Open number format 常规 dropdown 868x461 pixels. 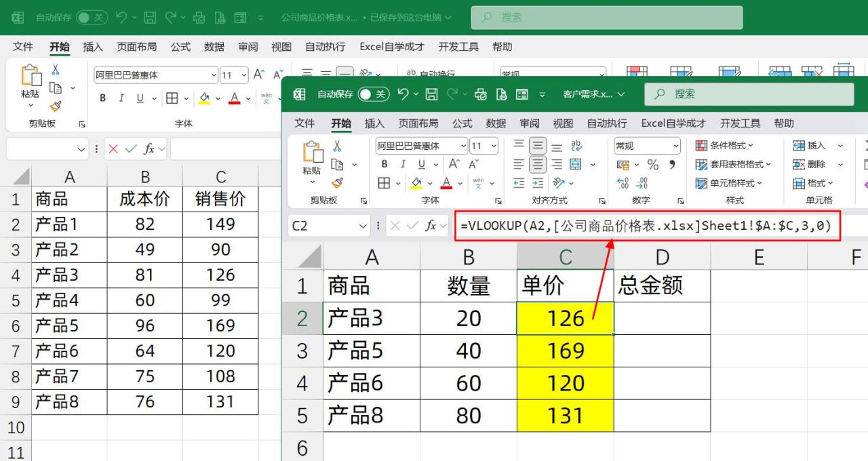(675, 146)
